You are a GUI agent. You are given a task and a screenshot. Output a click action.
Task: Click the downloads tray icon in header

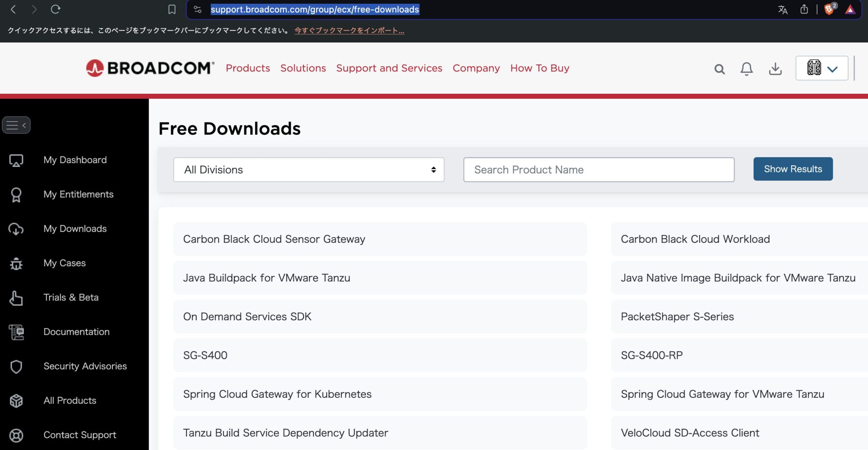775,69
